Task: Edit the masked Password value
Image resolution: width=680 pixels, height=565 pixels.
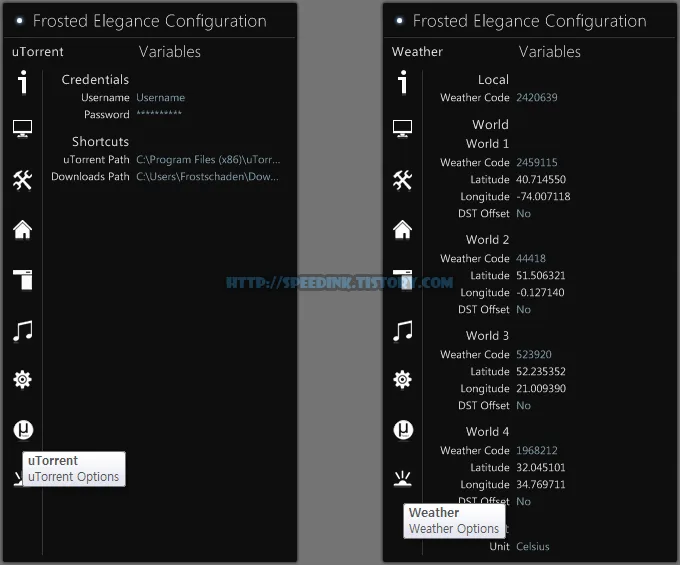Action: [x=159, y=114]
